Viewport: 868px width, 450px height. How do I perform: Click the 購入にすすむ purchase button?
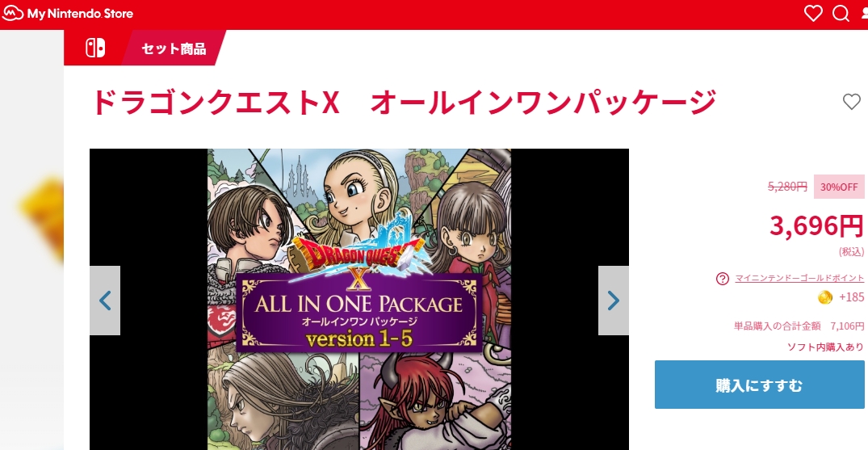[x=760, y=385]
